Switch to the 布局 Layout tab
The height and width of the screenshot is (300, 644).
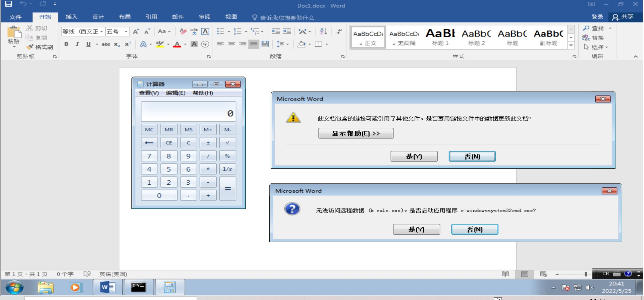coord(124,17)
